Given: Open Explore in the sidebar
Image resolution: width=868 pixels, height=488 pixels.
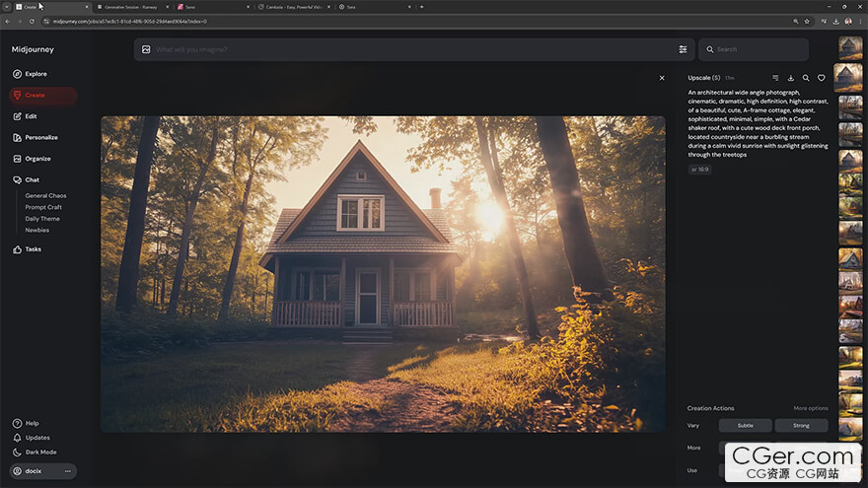Looking at the screenshot, I should point(36,74).
